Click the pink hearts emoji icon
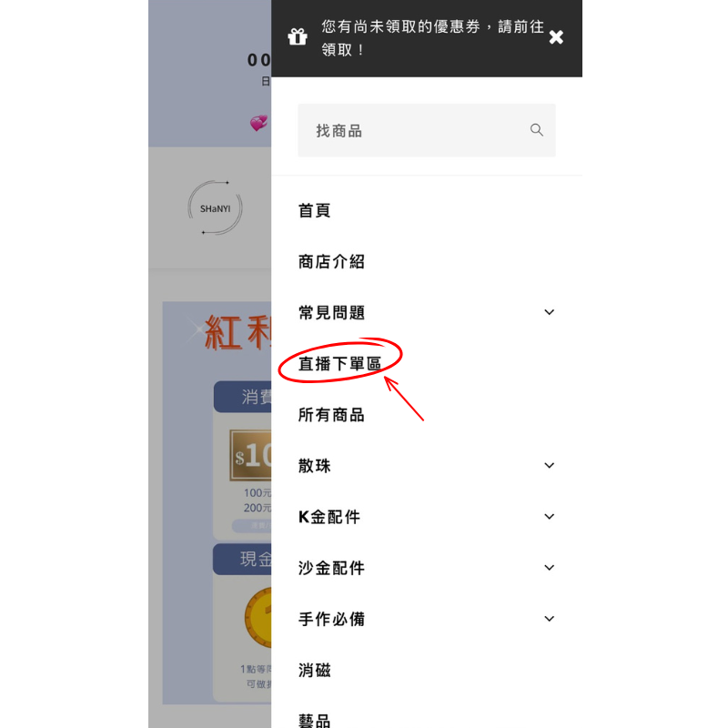The image size is (728, 728). (258, 123)
